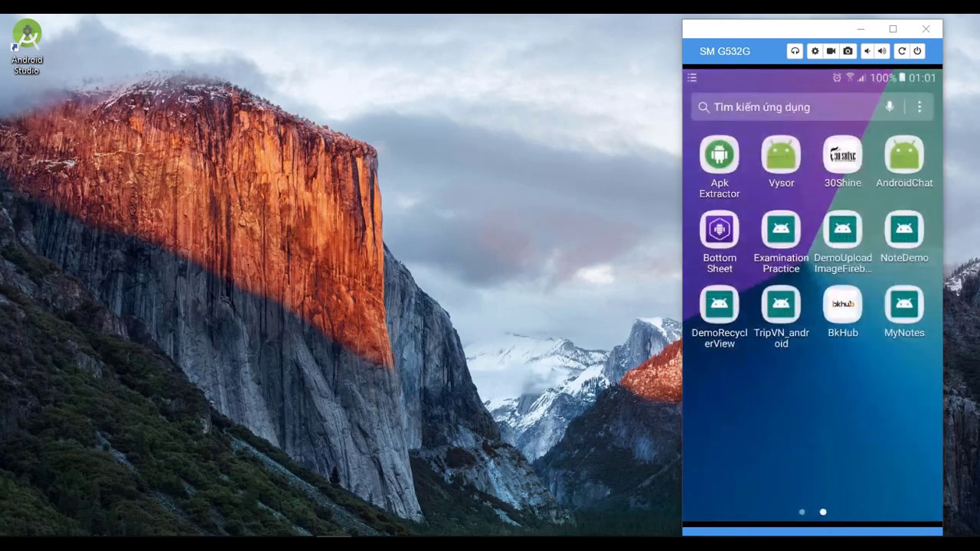This screenshot has width=980, height=551.
Task: Open the Bottom Sheet app
Action: coord(720,242)
